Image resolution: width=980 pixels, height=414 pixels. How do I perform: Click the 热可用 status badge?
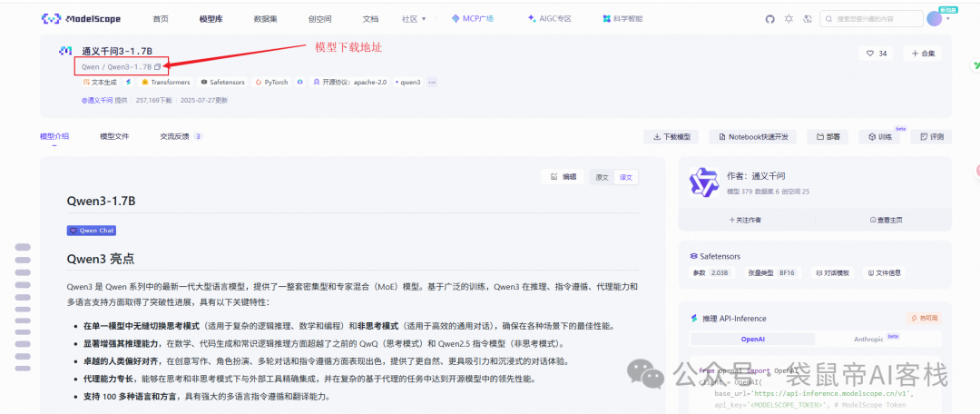coord(923,319)
